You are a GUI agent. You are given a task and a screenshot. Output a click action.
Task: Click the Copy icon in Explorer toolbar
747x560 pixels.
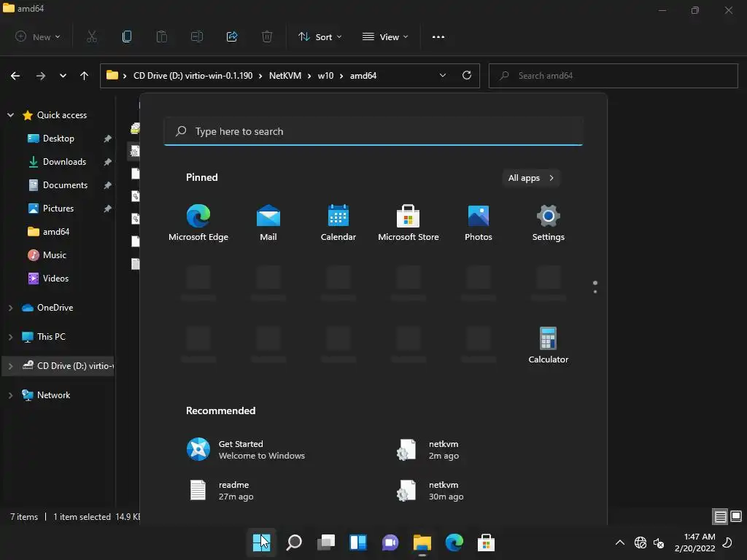[127, 36]
